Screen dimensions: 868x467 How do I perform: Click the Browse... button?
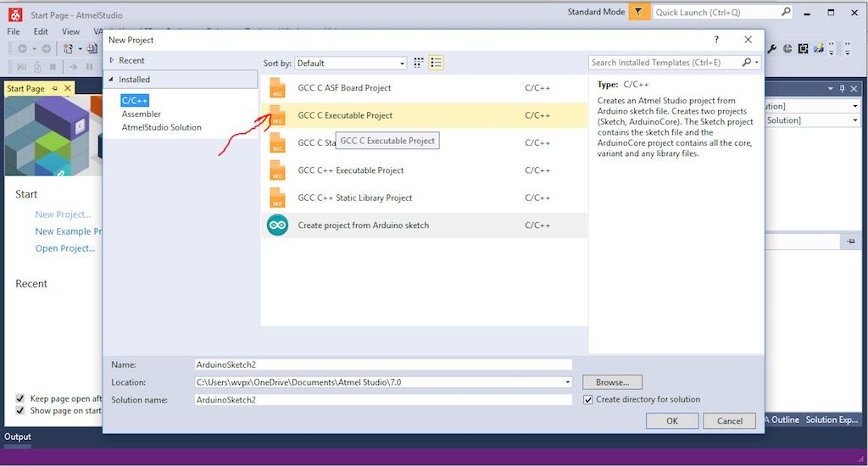point(612,382)
